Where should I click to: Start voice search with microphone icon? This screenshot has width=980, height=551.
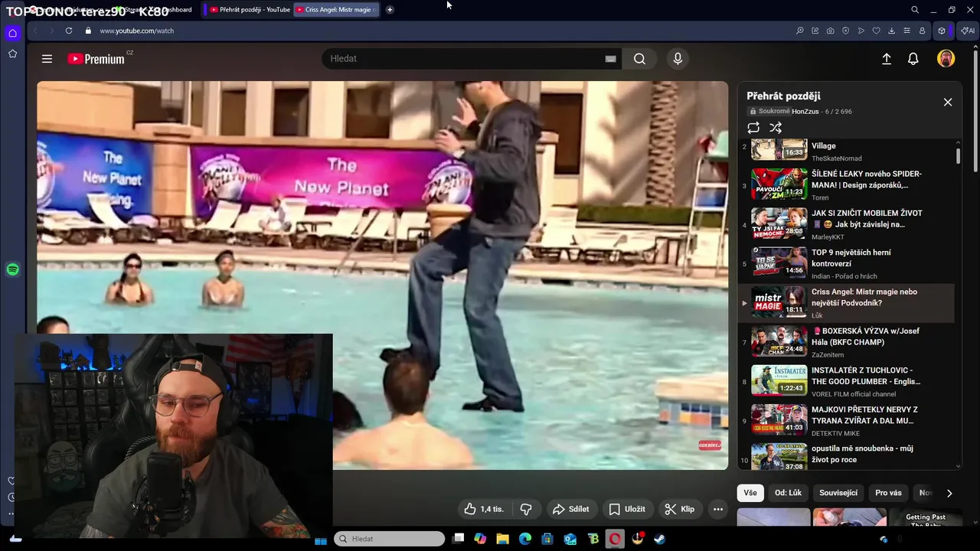click(x=678, y=59)
